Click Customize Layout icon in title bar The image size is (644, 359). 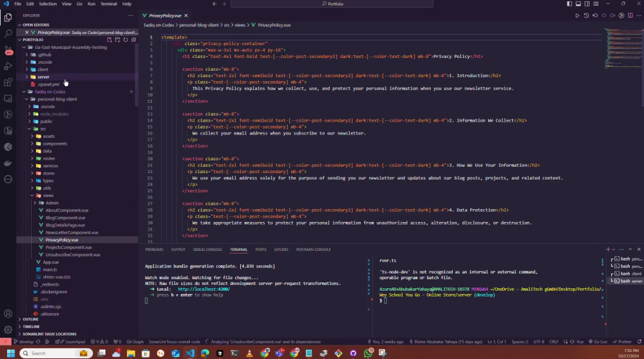[596, 4]
